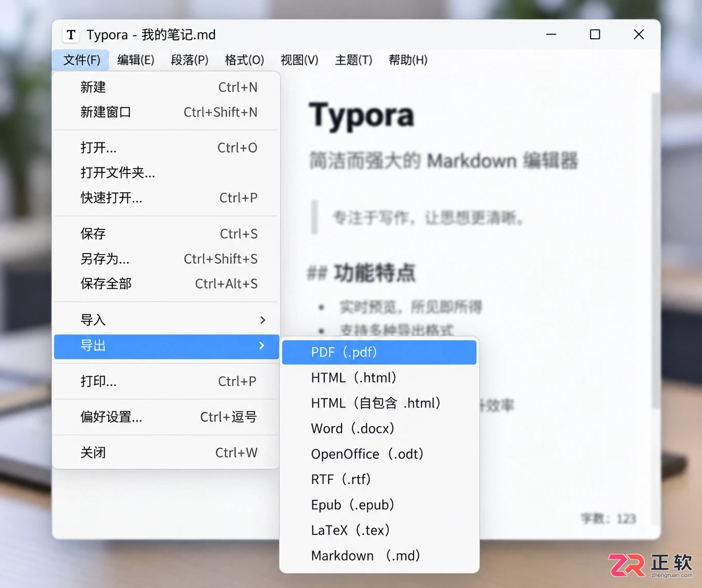This screenshot has height=588, width=702.
Task: Click the Typora document heading
Action: (x=361, y=116)
